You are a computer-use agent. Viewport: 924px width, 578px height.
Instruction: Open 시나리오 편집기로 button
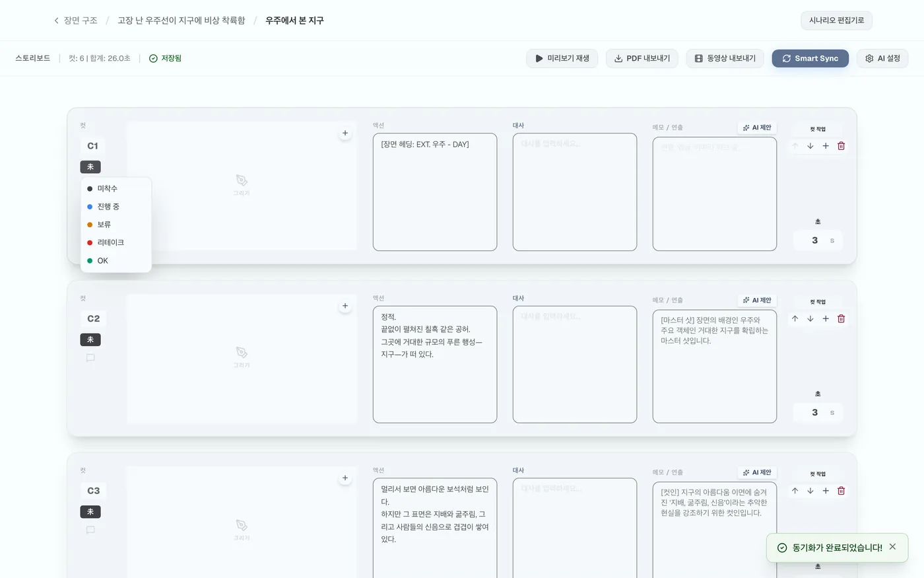point(836,20)
